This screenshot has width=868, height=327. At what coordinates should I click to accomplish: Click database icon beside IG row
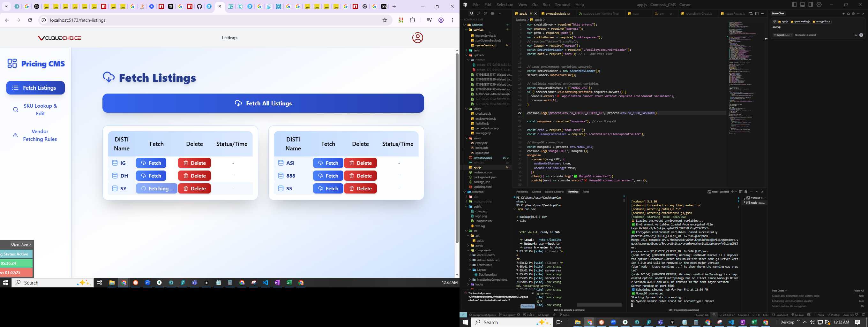tap(115, 163)
